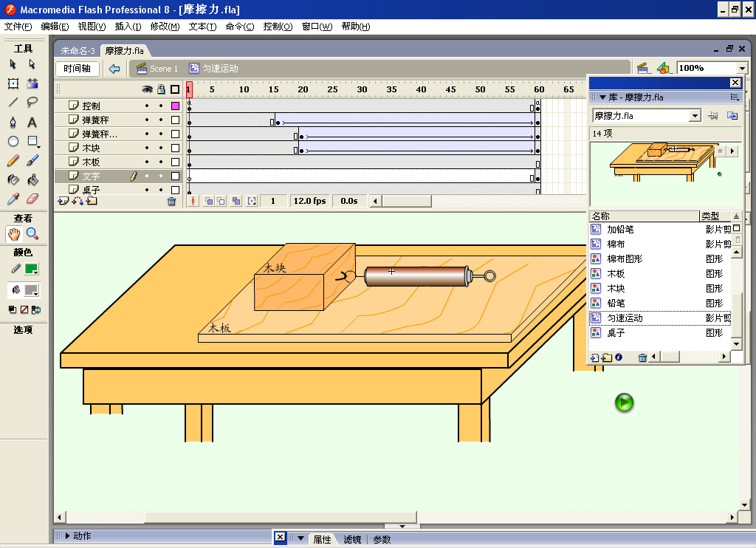This screenshot has height=548, width=756.
Task: Select the Text tool
Action: [32, 122]
